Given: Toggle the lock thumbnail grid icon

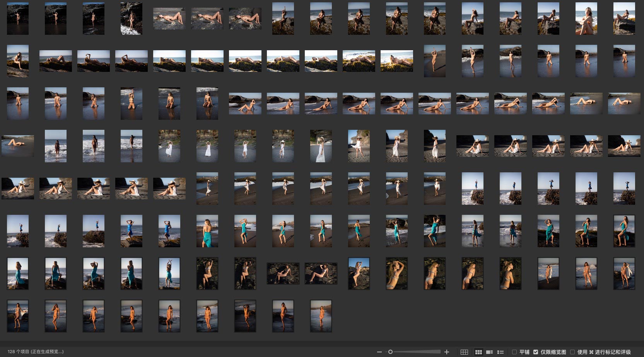Looking at the screenshot, I should click(x=464, y=352).
